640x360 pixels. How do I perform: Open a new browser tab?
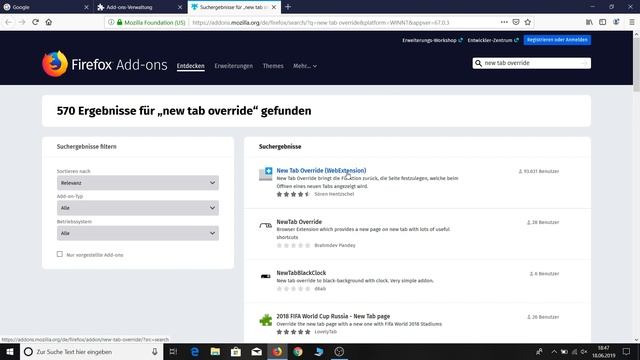point(288,7)
